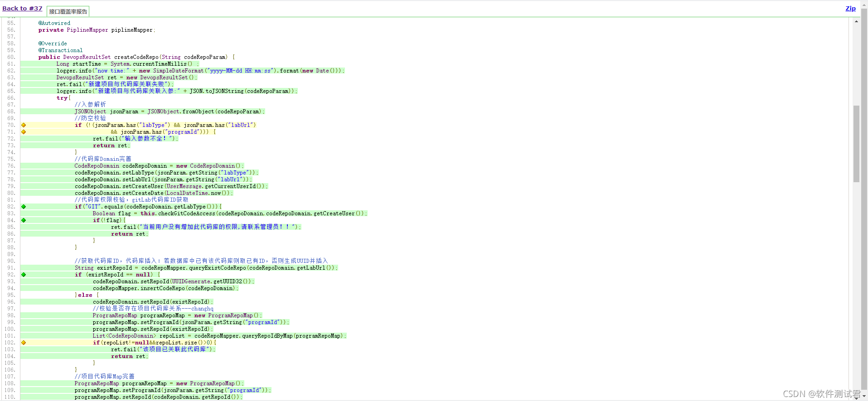Click green branch diamond on line 82
The width and height of the screenshot is (868, 402).
click(24, 207)
